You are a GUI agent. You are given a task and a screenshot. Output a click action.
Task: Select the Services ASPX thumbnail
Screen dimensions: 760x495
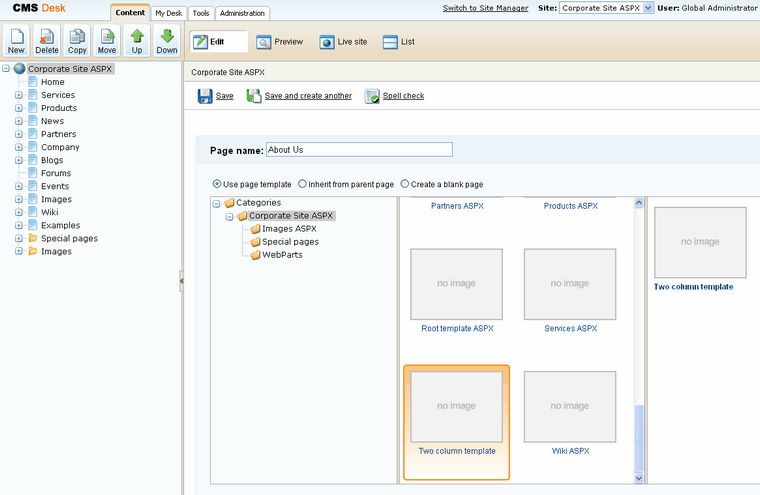pos(570,284)
